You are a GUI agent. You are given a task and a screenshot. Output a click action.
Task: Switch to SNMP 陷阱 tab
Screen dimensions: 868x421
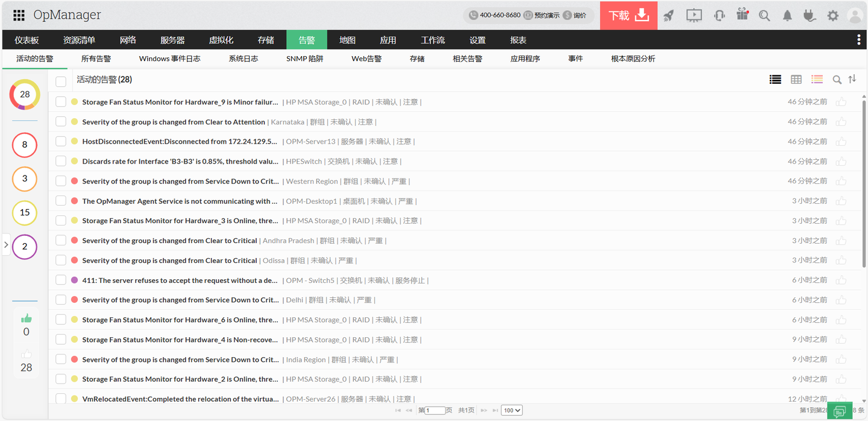305,59
